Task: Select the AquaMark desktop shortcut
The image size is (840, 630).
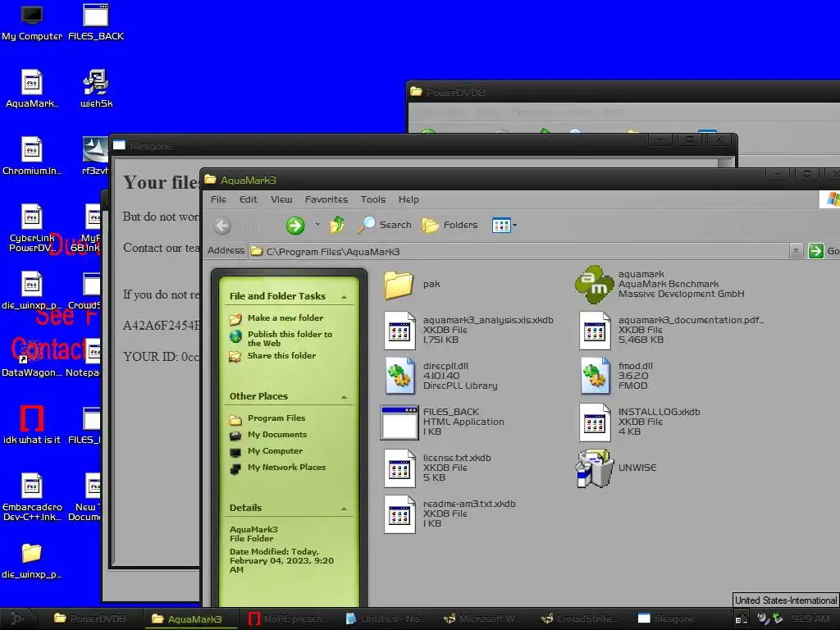Action: [x=32, y=89]
